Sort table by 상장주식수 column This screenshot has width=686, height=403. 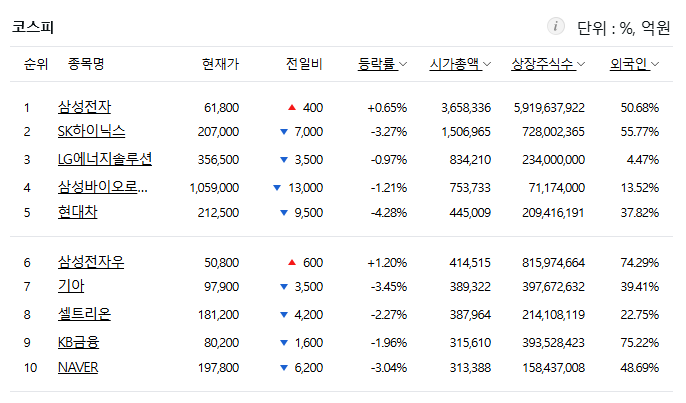548,64
